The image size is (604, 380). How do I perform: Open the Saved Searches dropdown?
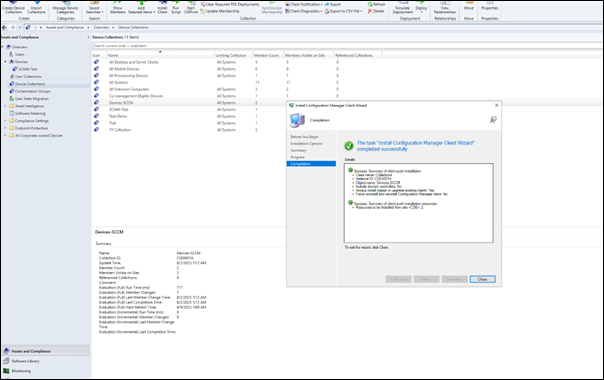[x=94, y=8]
